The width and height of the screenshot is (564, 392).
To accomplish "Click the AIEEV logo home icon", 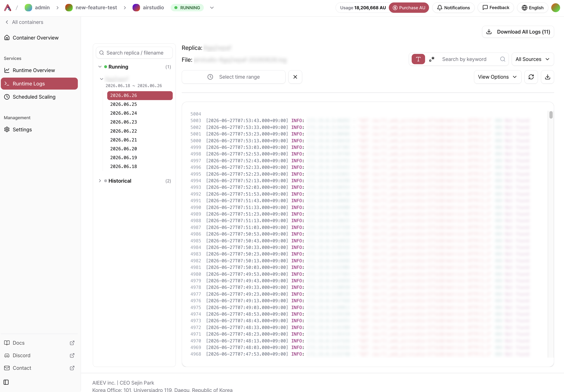I will point(8,8).
